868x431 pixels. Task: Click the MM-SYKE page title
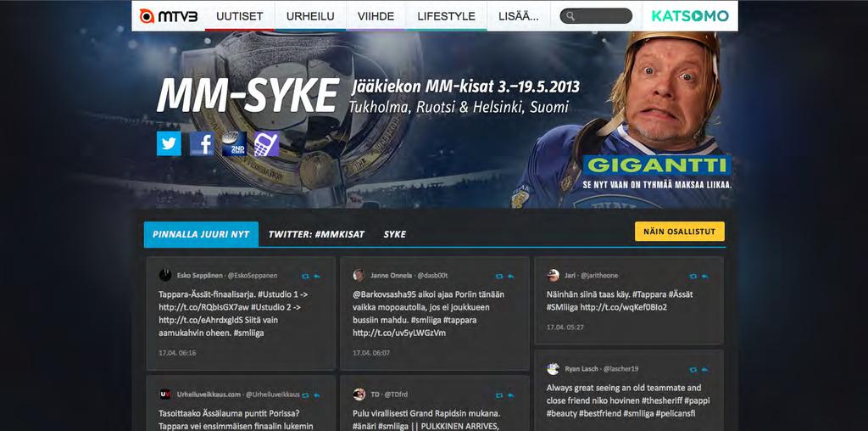pyautogui.click(x=248, y=97)
